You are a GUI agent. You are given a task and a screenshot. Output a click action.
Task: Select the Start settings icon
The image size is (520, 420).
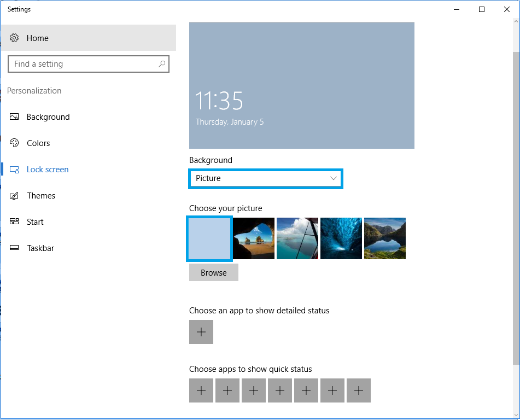pos(15,221)
